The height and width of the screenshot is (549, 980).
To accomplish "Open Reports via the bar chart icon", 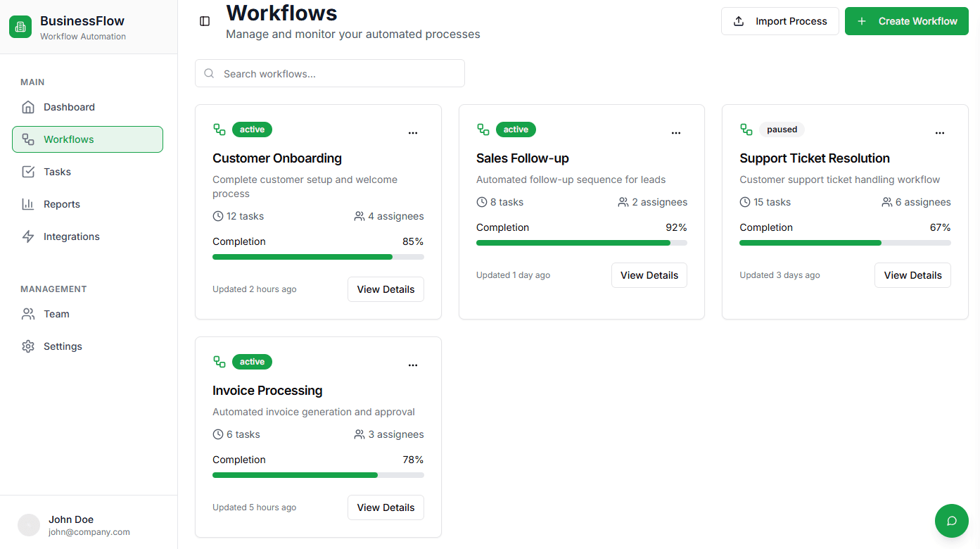I will coord(27,203).
